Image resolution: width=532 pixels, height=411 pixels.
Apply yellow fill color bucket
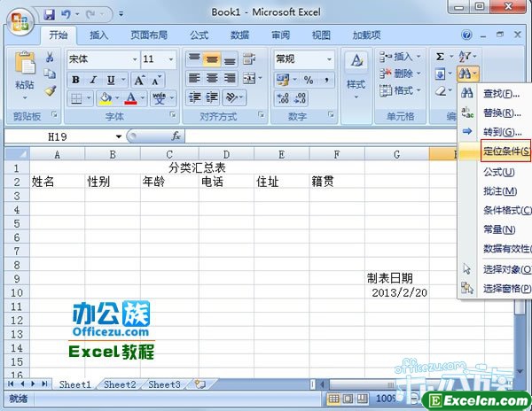[106, 98]
